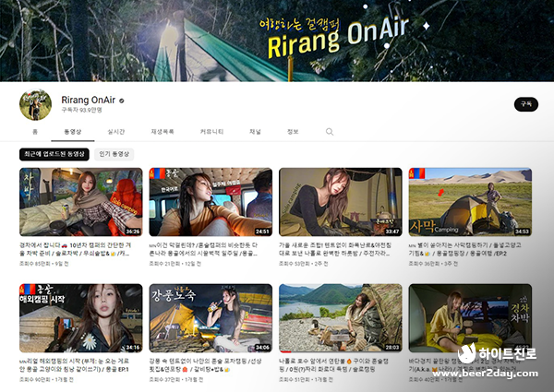Viewport: 554px width, 392px height.
Task: Open the 34:06 강풍노숙 video thumbnail
Action: pyautogui.click(x=211, y=318)
